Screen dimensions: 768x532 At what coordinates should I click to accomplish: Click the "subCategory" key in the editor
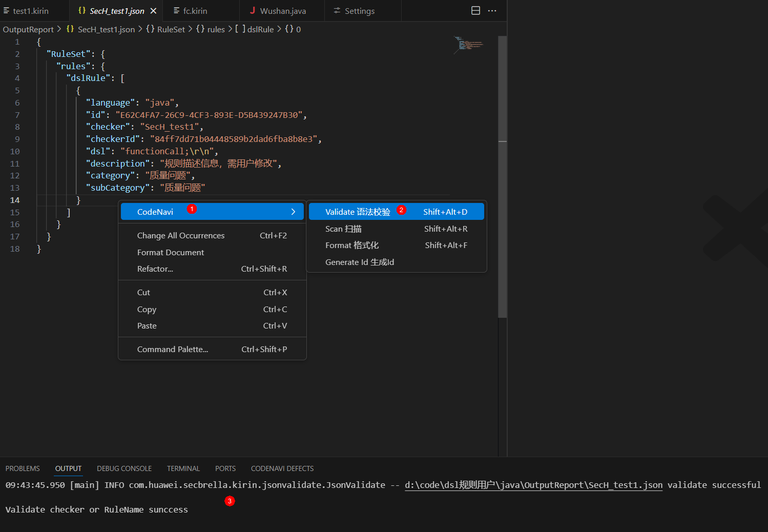(x=118, y=188)
